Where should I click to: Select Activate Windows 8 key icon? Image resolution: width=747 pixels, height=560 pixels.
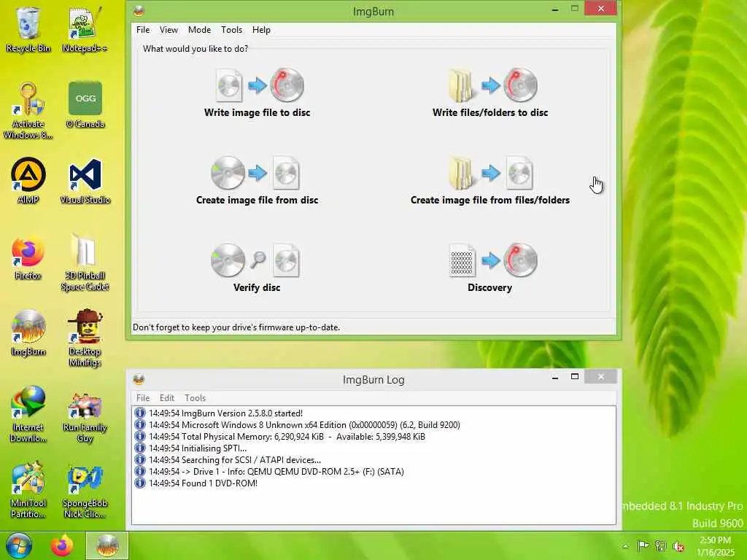tap(28, 111)
